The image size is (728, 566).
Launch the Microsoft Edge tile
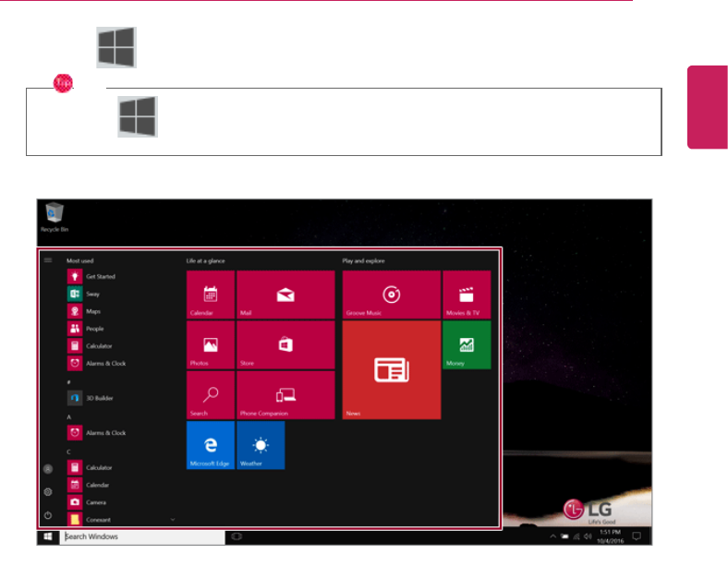(x=211, y=445)
